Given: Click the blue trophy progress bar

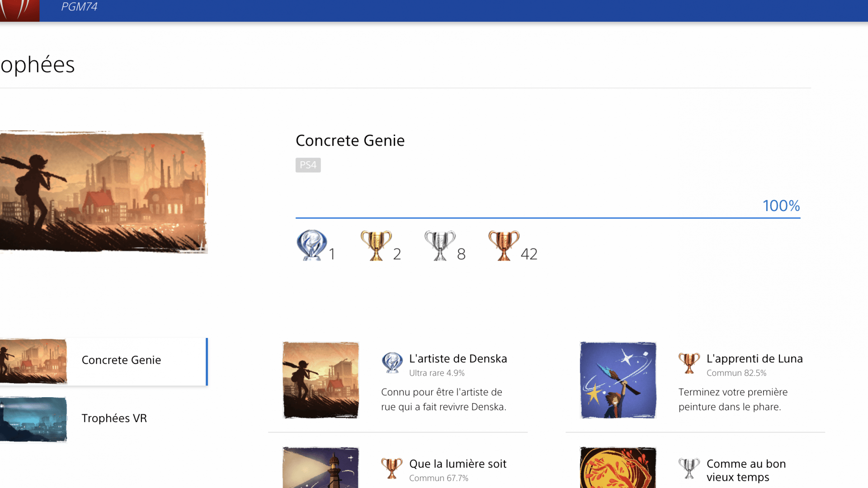Looking at the screenshot, I should coord(548,218).
